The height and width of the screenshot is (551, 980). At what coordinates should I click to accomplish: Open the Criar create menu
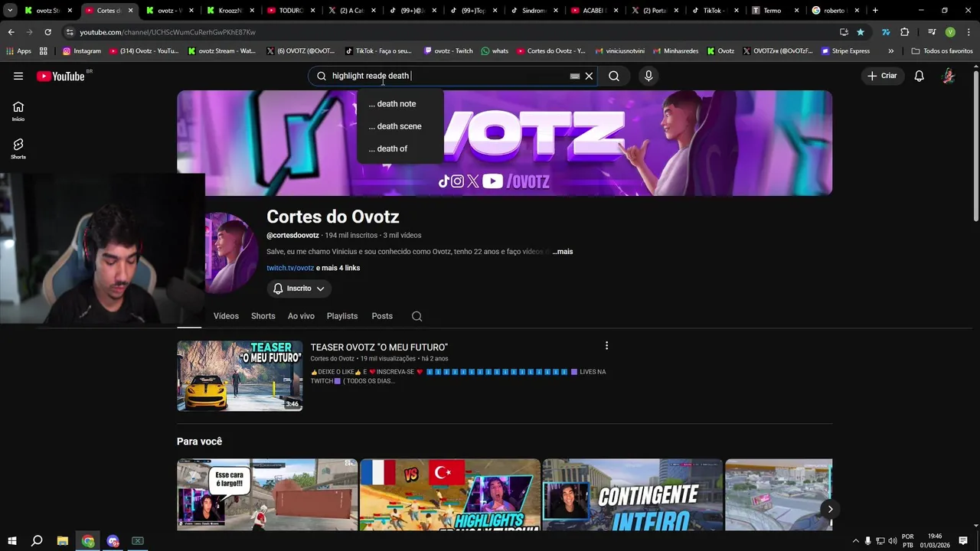[x=882, y=76]
